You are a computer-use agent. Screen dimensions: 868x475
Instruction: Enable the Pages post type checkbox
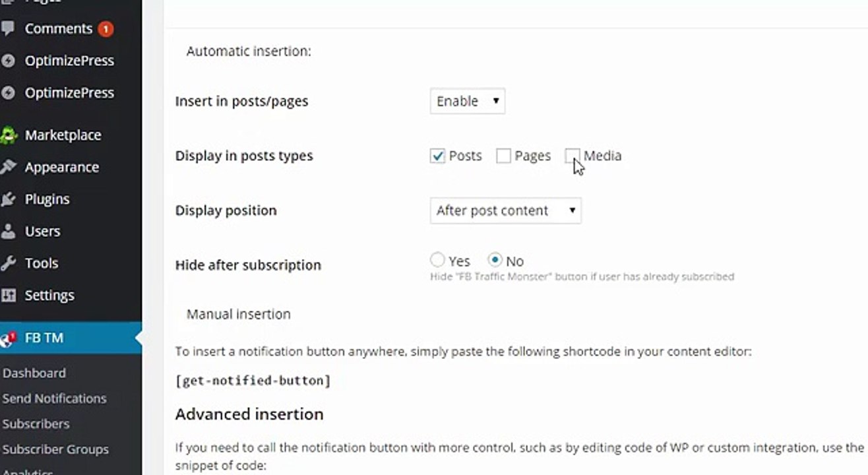click(503, 156)
